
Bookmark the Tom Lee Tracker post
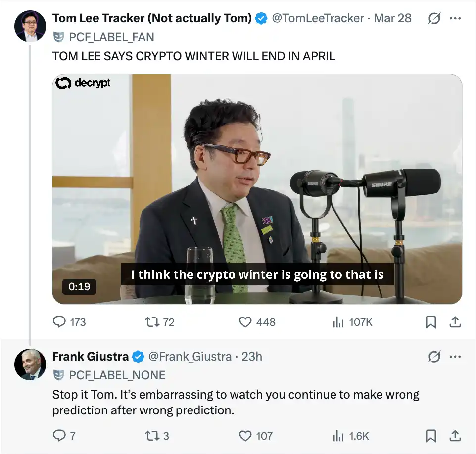[x=431, y=322]
